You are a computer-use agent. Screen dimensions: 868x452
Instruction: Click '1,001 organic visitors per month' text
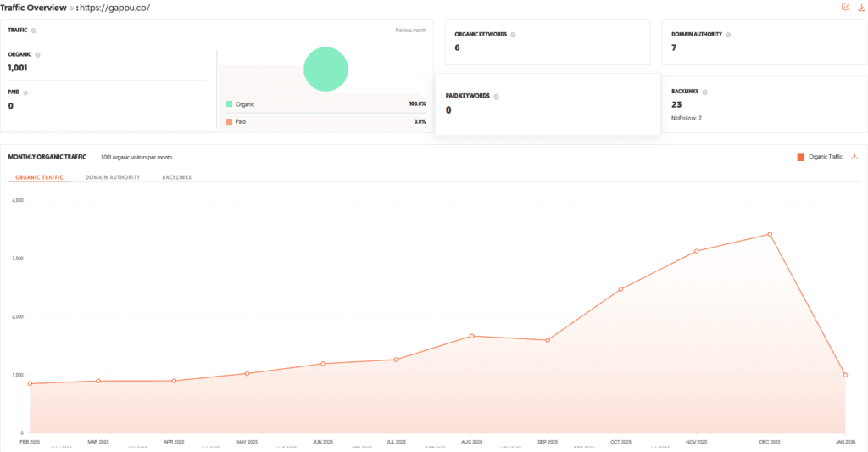click(136, 158)
